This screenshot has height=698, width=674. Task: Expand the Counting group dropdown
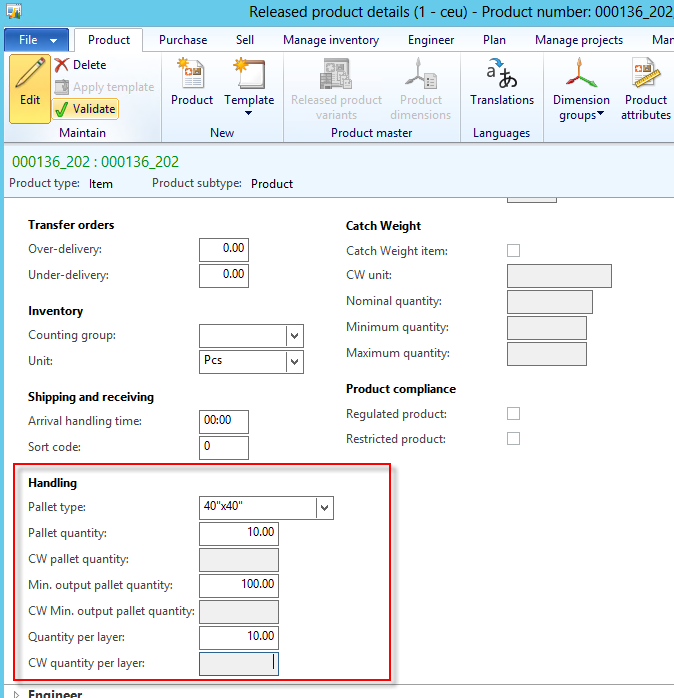[x=294, y=336]
